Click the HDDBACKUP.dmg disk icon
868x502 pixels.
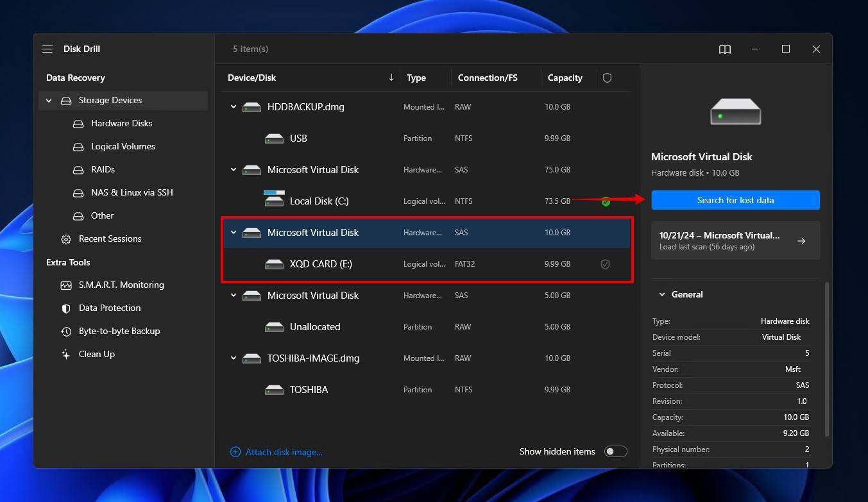pyautogui.click(x=251, y=107)
